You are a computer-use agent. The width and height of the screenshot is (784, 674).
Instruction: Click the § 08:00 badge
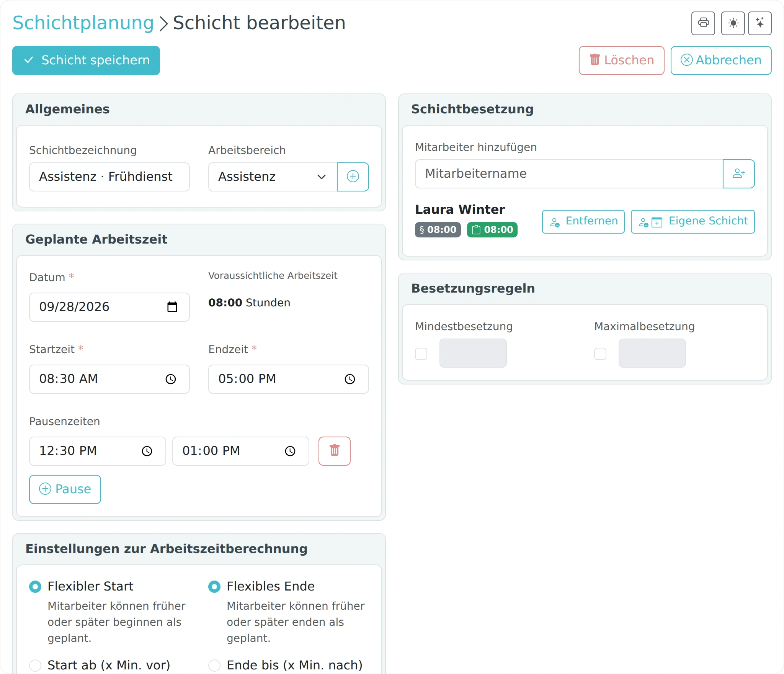coord(438,230)
